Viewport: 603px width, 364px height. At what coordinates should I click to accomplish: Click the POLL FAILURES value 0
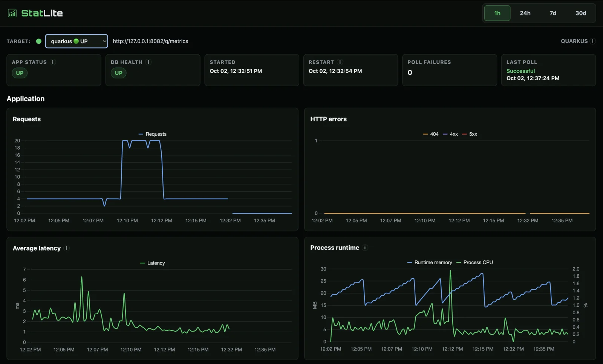coord(410,73)
